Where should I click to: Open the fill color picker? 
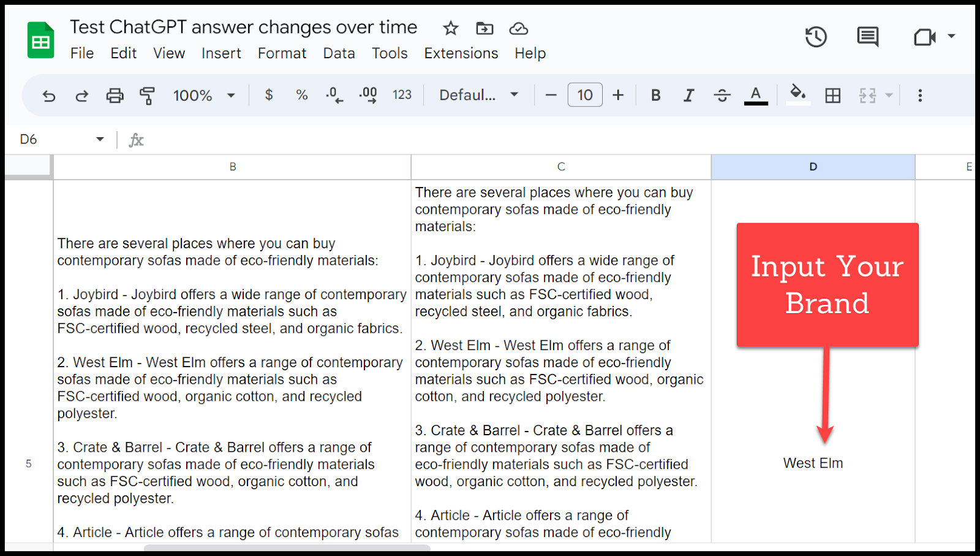[797, 94]
